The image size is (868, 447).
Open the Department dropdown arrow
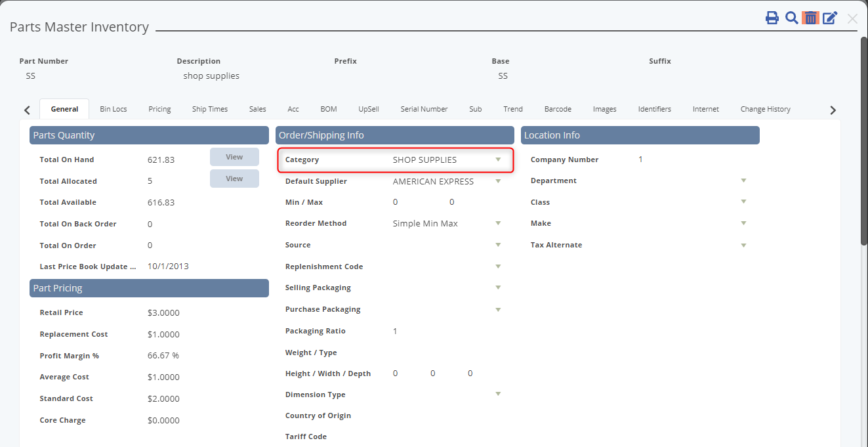tap(743, 181)
